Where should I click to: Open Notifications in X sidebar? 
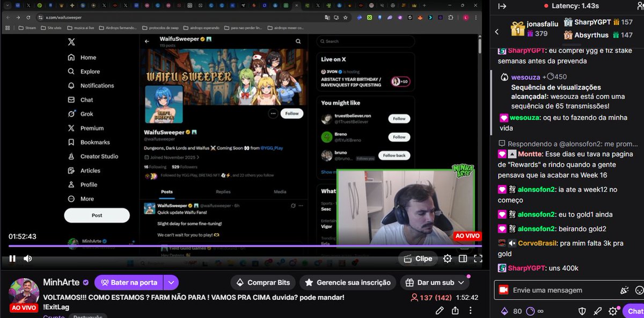pyautogui.click(x=91, y=85)
